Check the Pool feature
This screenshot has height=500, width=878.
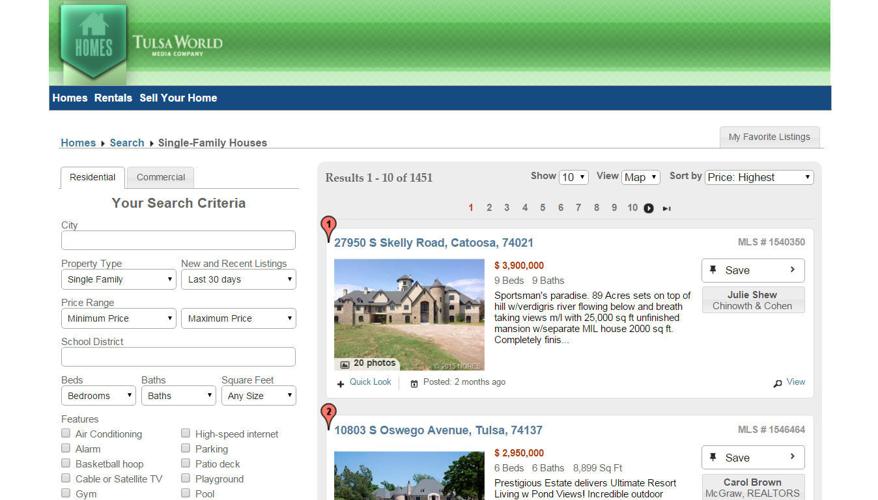185,493
